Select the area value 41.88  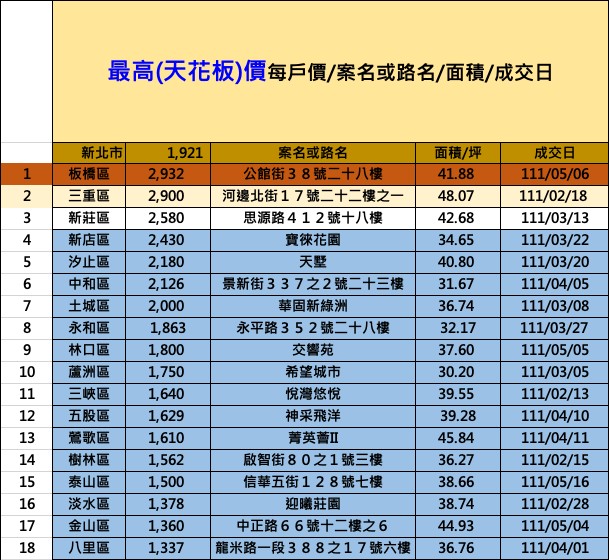[458, 174]
